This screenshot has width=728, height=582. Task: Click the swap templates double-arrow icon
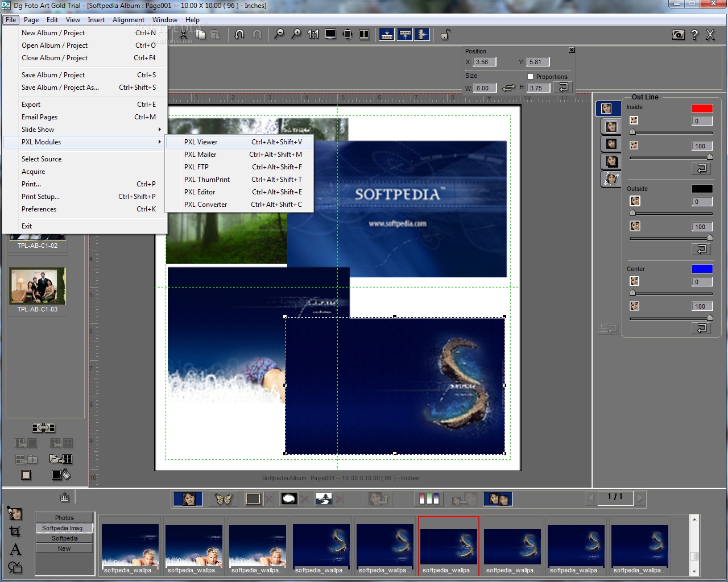[44, 427]
